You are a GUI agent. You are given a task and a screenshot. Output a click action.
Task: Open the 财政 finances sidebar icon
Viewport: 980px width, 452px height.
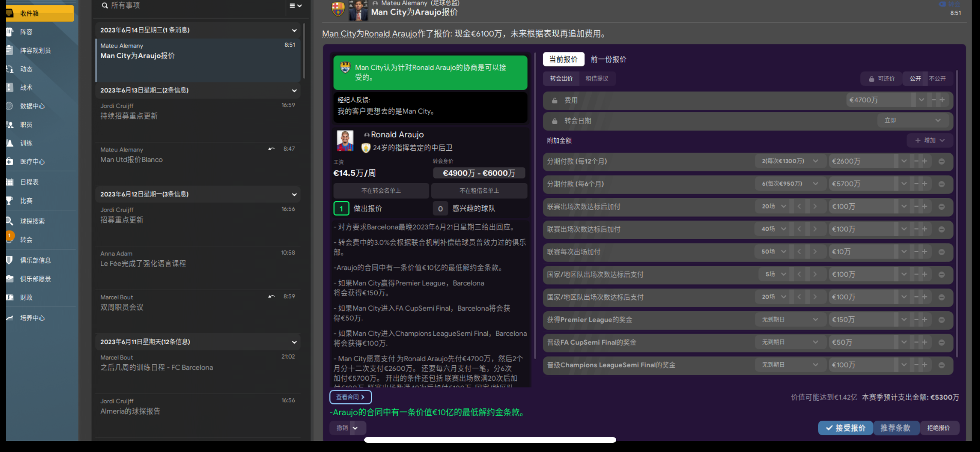[10, 297]
